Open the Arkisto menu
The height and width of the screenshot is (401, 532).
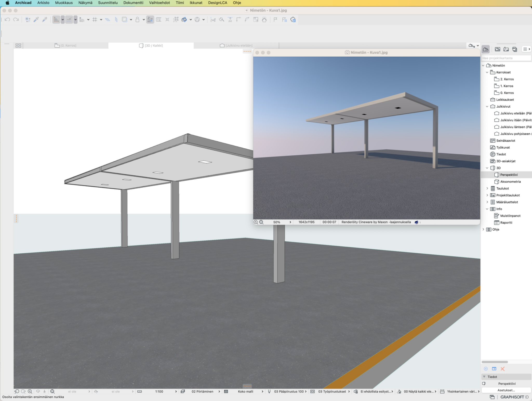tap(43, 3)
